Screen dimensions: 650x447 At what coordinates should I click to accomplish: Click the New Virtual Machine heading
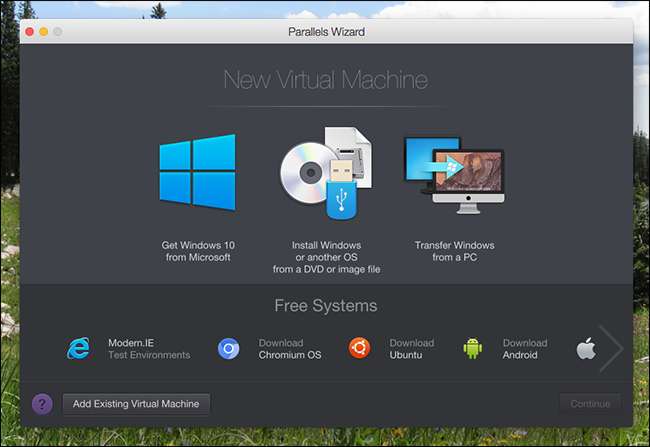point(326,80)
